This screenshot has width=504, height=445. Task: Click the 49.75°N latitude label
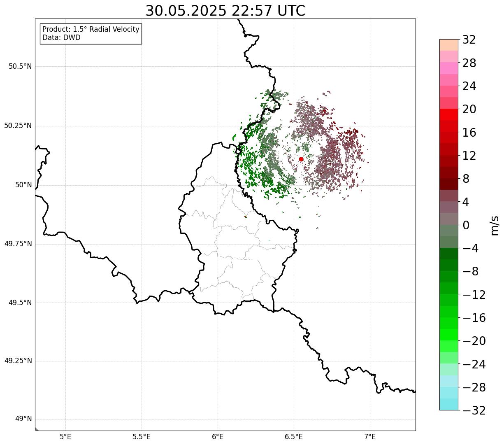coord(18,244)
